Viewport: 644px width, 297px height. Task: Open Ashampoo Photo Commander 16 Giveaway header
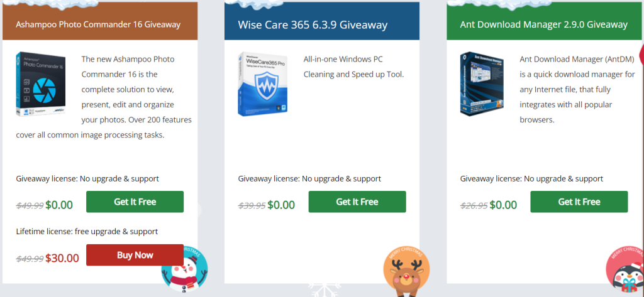pyautogui.click(x=98, y=24)
